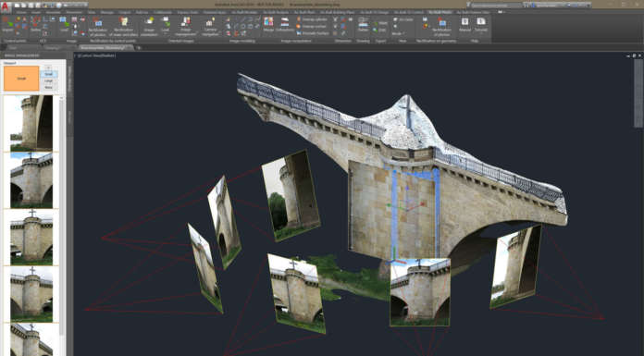Click the Open file icon in quick access toolbar

click(x=24, y=6)
